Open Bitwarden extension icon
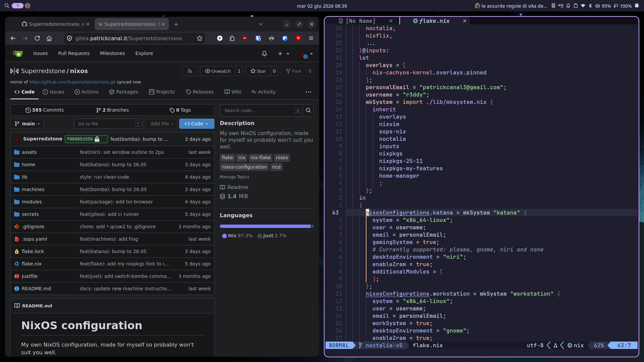Viewport: 644px width, 362px height. pos(258,39)
